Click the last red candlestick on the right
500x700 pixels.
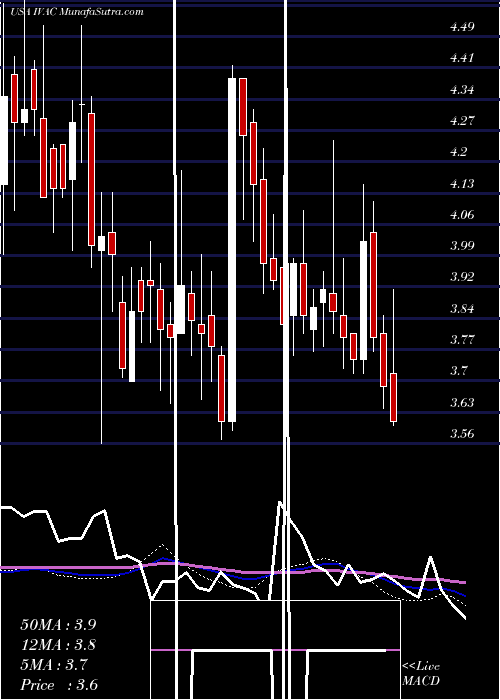click(x=393, y=397)
